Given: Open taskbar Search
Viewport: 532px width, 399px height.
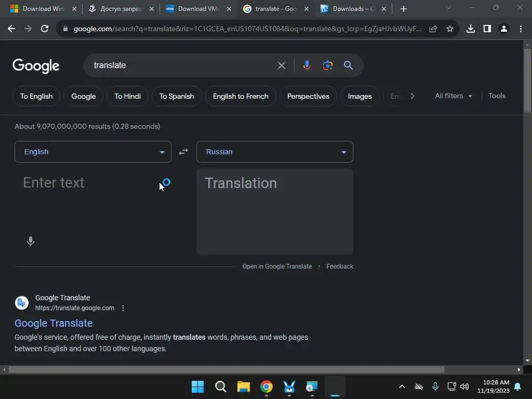Looking at the screenshot, I should click(x=220, y=387).
